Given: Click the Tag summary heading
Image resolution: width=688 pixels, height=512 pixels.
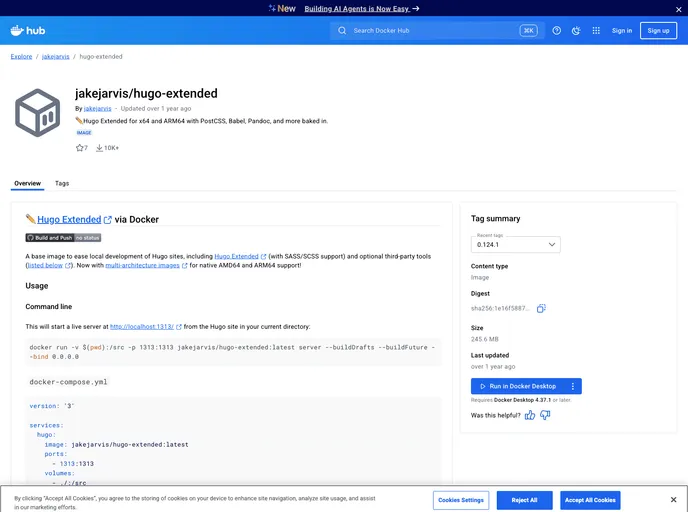Looking at the screenshot, I should (x=495, y=218).
